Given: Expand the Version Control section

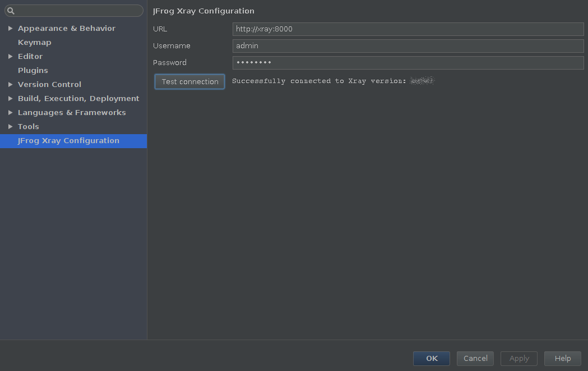Looking at the screenshot, I should [10, 84].
